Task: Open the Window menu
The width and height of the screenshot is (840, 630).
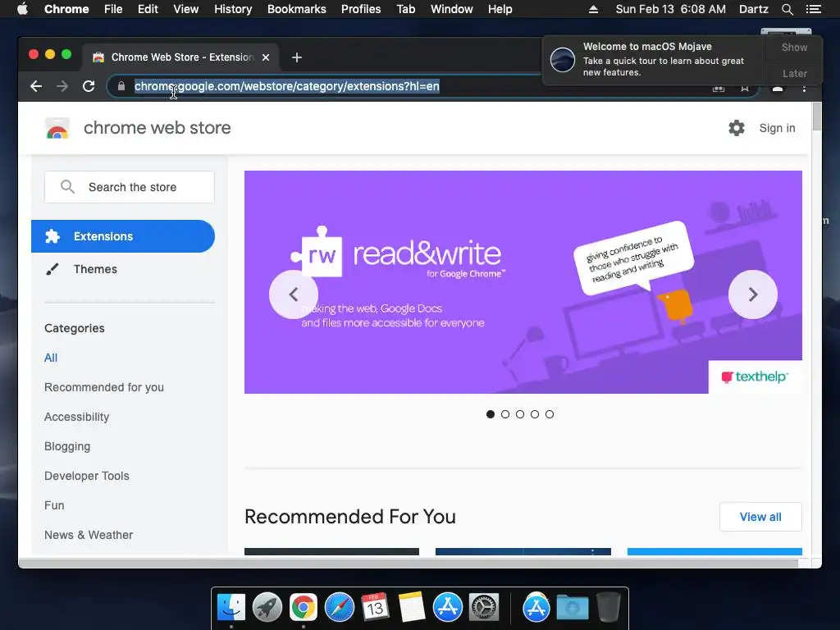Action: (452, 9)
